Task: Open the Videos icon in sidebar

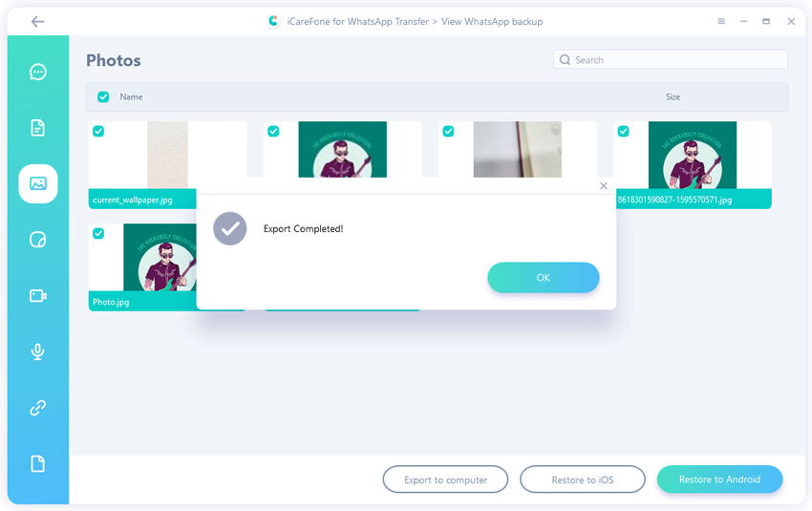Action: point(38,296)
